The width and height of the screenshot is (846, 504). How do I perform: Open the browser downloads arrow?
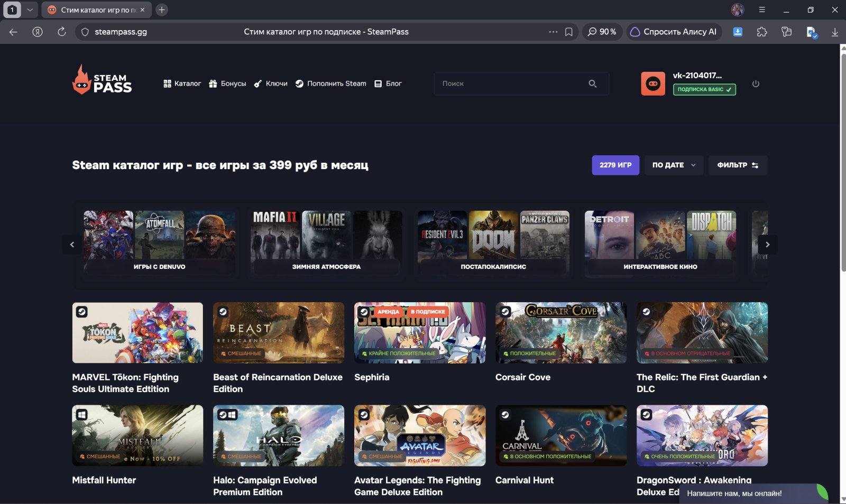click(835, 32)
